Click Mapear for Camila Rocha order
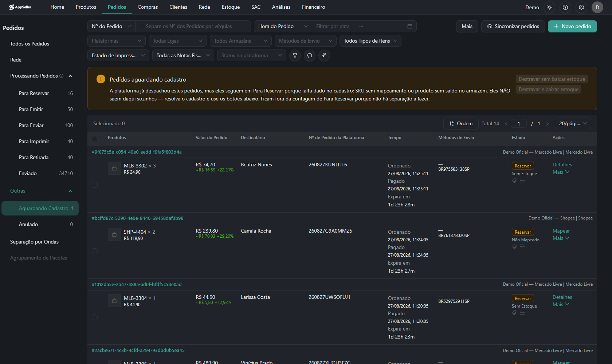The width and height of the screenshot is (612, 364). click(561, 231)
